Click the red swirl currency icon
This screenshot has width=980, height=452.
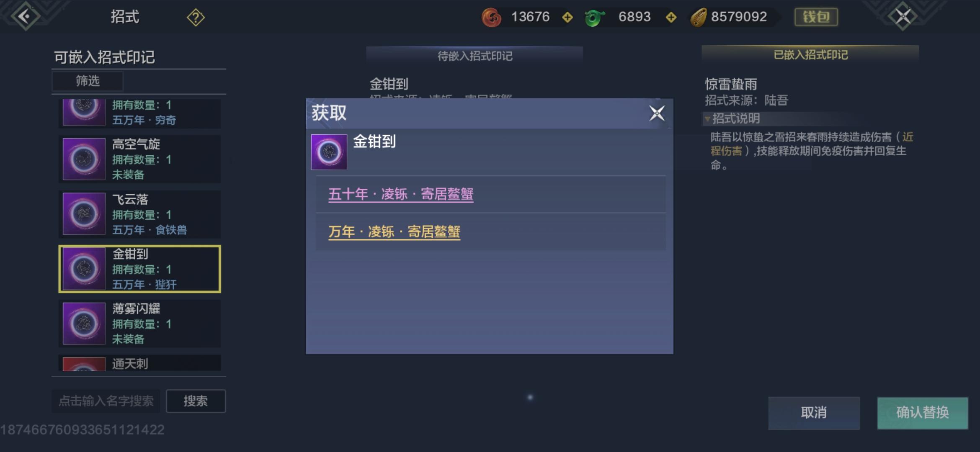[x=491, y=18]
